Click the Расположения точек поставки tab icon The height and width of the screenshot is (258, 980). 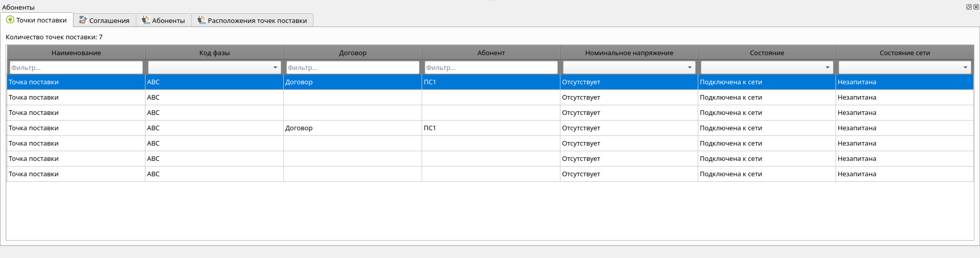point(202,20)
